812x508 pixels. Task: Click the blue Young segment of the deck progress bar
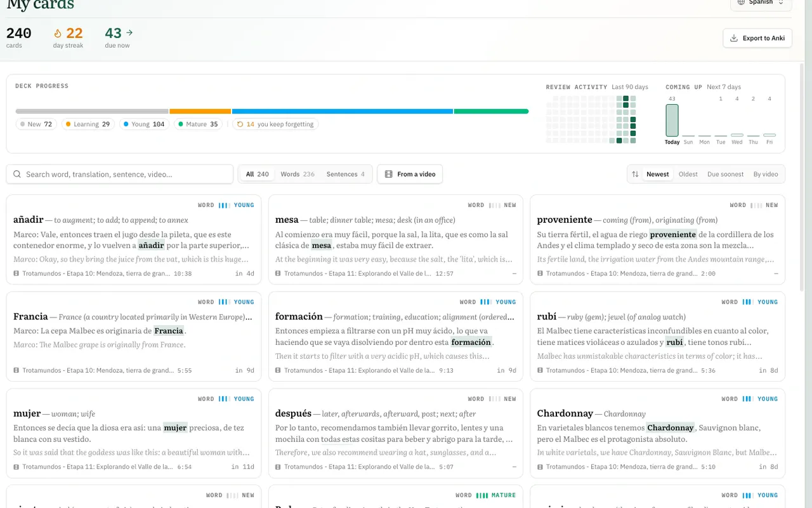(x=343, y=111)
